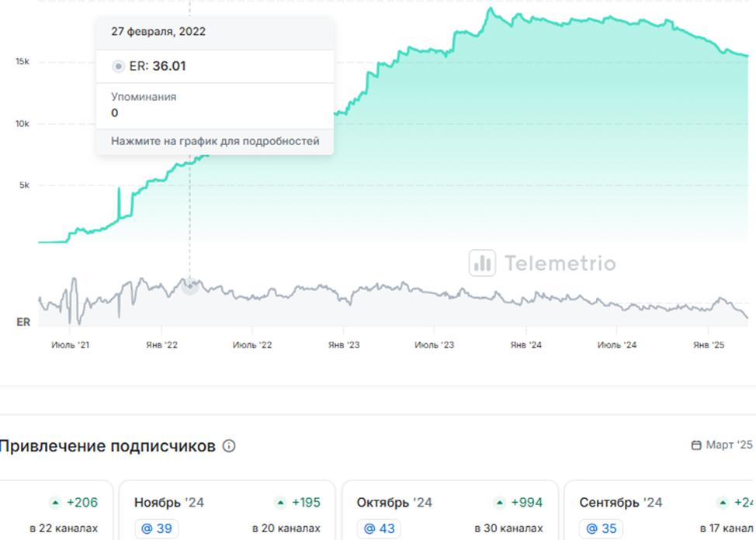Viewport: 756px width, 540px height.
Task: Open the Март '25 month selector
Action: click(x=723, y=445)
